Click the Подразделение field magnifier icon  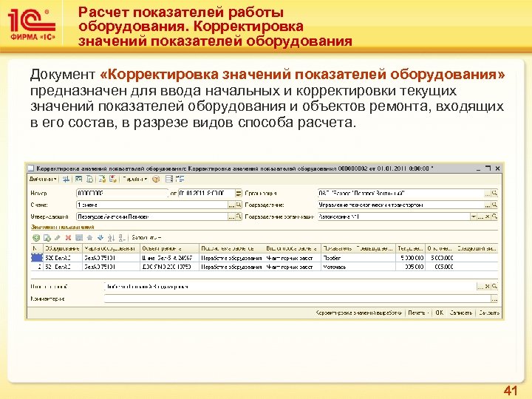pyautogui.click(x=494, y=205)
